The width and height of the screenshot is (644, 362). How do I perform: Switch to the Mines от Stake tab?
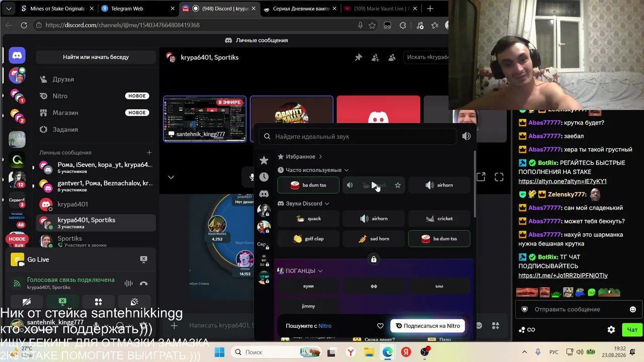[x=56, y=9]
